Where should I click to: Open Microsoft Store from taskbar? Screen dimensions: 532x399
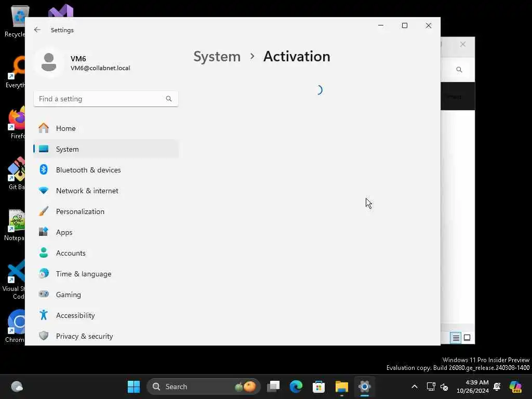tap(318, 387)
